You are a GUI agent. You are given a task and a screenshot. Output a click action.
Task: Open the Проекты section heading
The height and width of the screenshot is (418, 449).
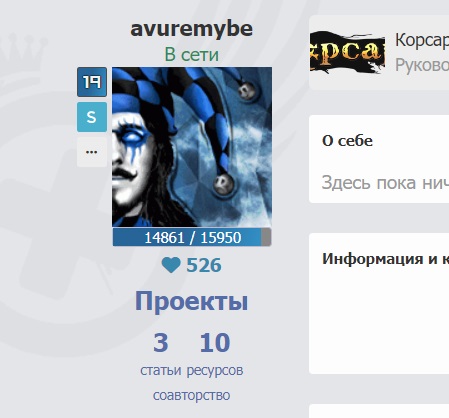click(x=191, y=301)
